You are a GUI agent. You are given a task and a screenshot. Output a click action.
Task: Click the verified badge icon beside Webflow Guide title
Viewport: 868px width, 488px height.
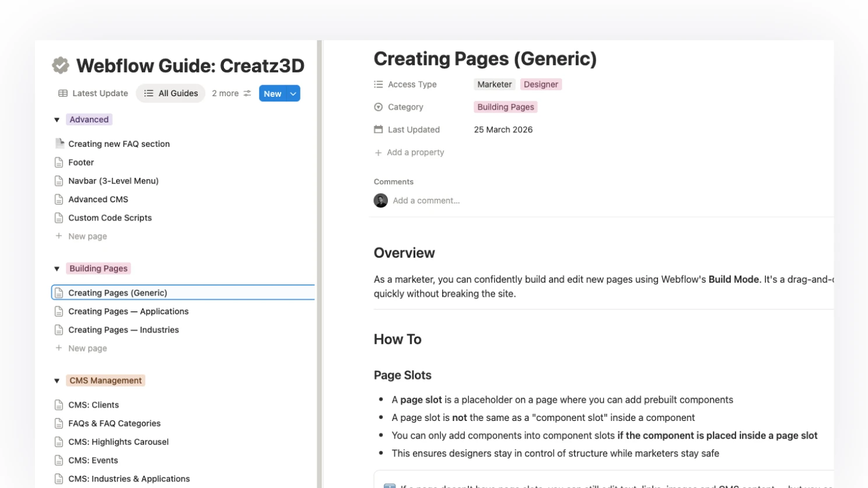tap(61, 65)
